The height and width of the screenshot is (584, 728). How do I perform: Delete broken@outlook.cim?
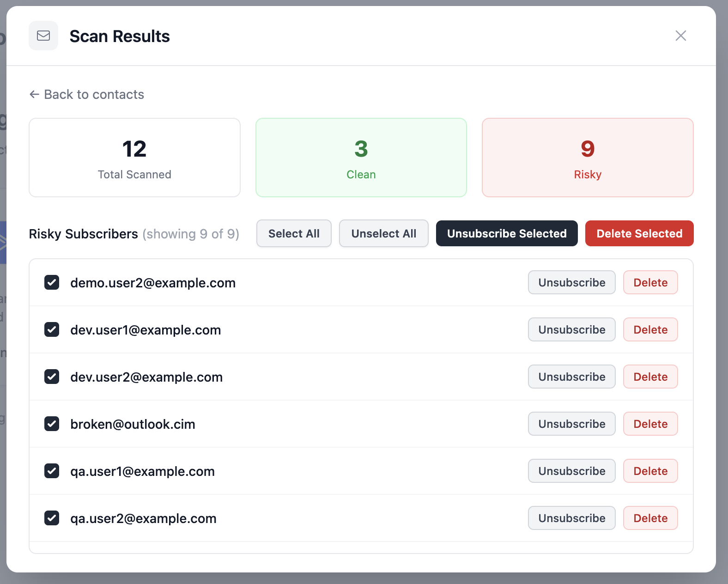tap(650, 424)
